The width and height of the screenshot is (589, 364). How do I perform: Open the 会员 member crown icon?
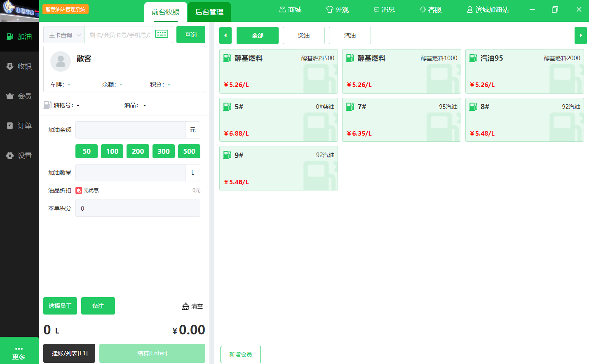[10, 96]
